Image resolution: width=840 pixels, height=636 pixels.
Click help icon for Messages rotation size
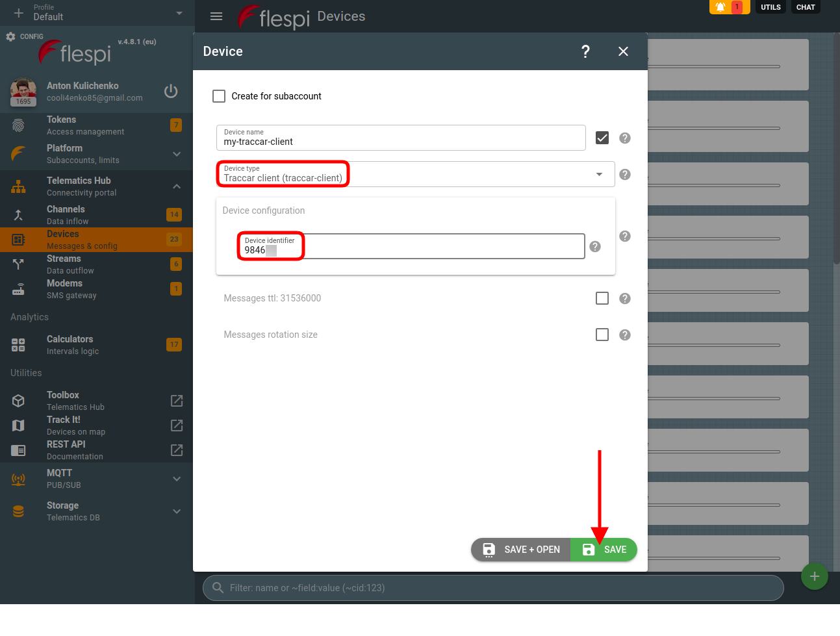coord(625,335)
